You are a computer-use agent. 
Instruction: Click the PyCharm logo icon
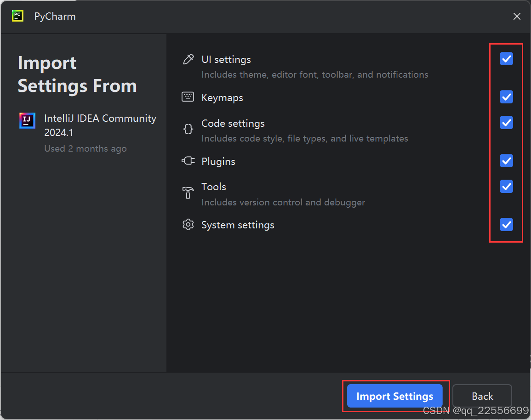click(17, 16)
